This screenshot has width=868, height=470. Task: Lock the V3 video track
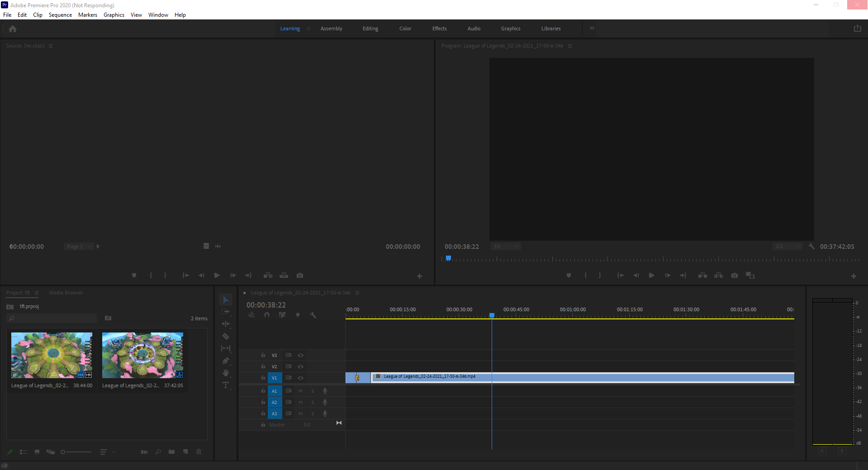pos(263,355)
